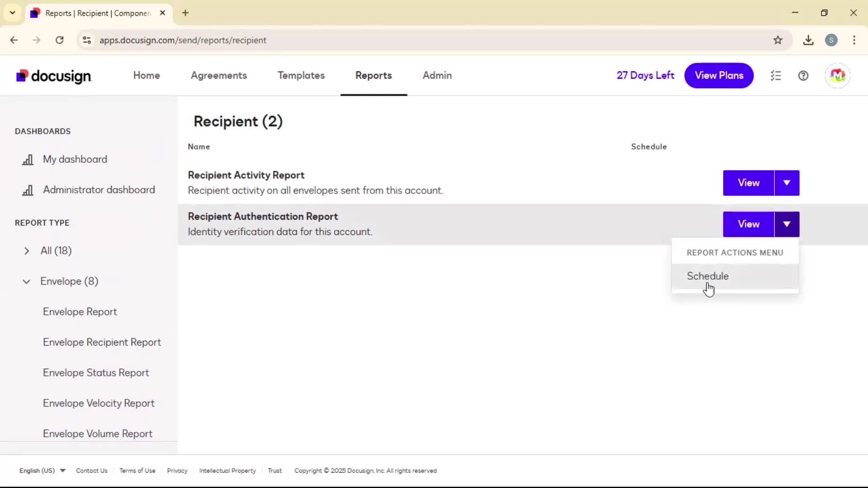Open browser downloads icon
Image resolution: width=868 pixels, height=488 pixels.
tap(808, 40)
